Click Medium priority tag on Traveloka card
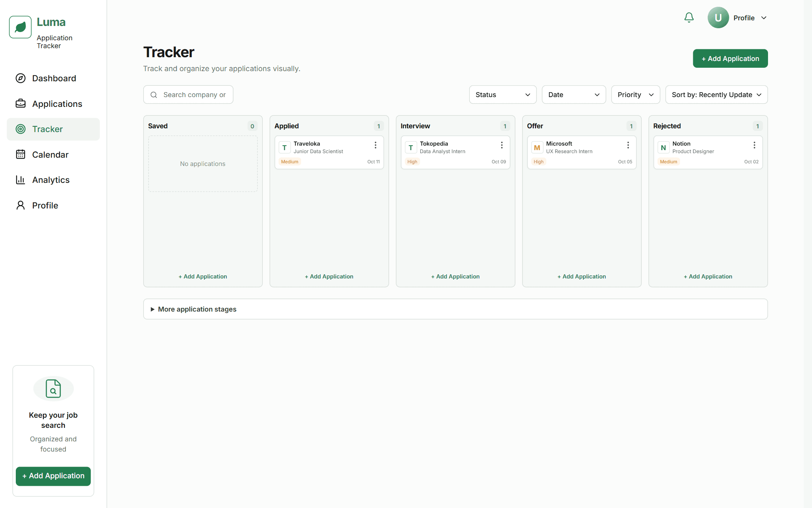Image resolution: width=812 pixels, height=508 pixels. pyautogui.click(x=289, y=162)
